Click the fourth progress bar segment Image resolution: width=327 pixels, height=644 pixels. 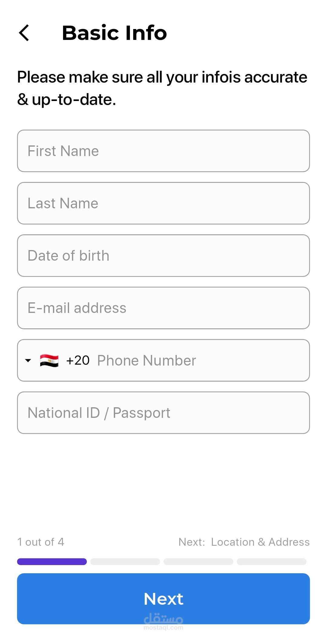272,561
